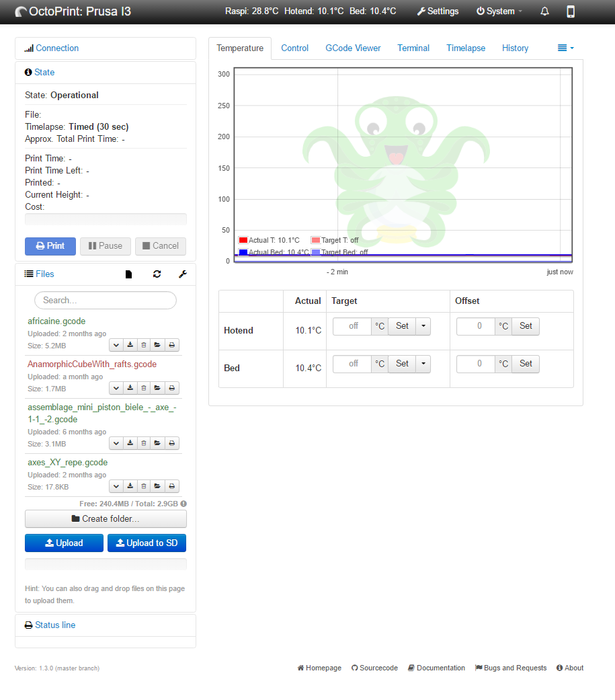Expand additional info for africaine.gcode

[x=116, y=345]
